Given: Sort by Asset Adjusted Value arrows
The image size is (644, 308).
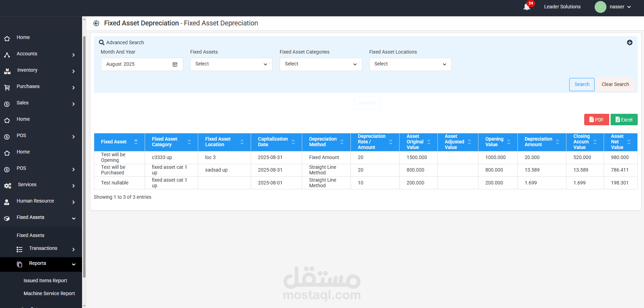Looking at the screenshot, I should coord(469,142).
